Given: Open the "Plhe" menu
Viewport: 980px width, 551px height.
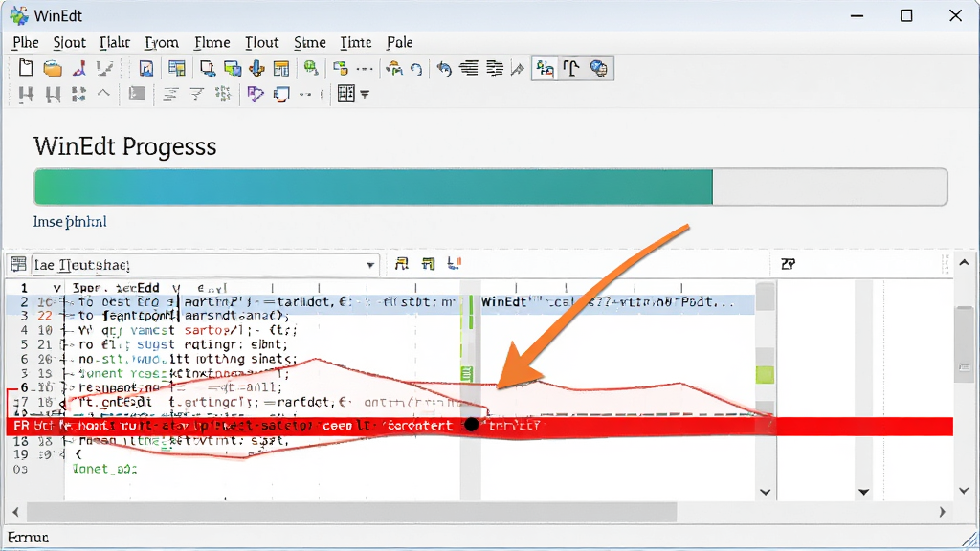Looking at the screenshot, I should (x=26, y=42).
